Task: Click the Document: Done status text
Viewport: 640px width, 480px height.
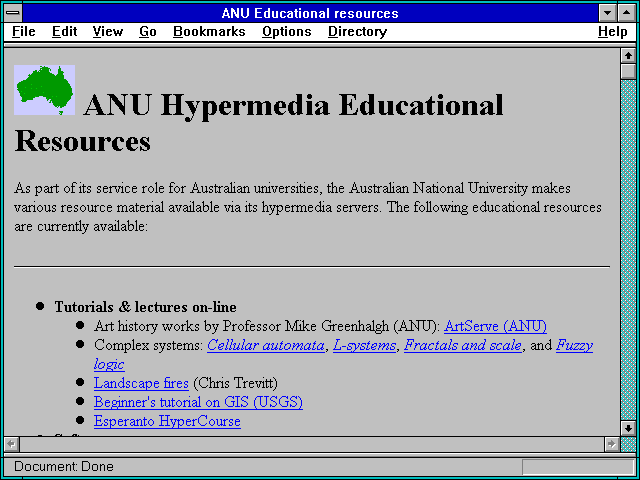Action: point(64,467)
